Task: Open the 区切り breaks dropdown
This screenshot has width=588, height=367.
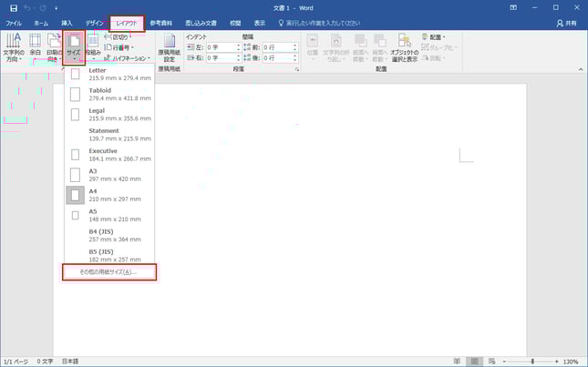Action: pos(118,37)
